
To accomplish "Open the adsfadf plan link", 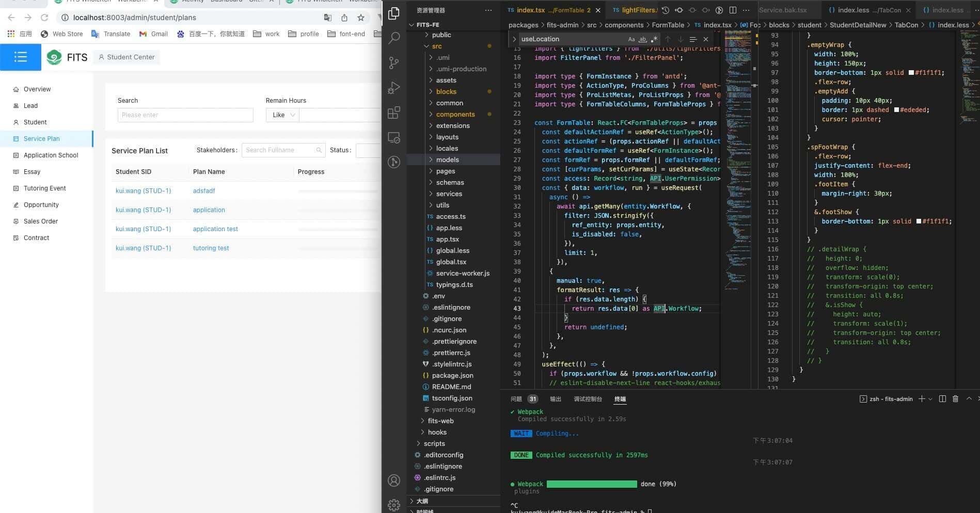I will coord(204,191).
